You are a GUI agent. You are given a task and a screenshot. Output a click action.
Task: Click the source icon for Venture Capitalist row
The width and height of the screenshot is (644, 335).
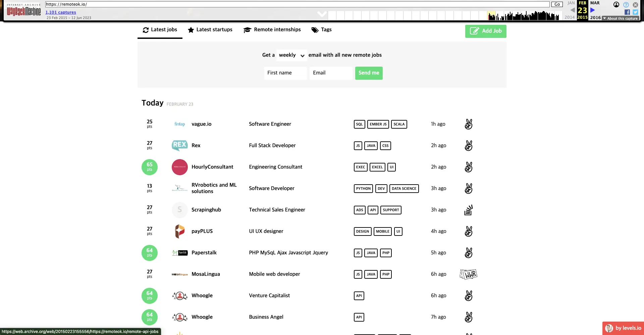[469, 296]
